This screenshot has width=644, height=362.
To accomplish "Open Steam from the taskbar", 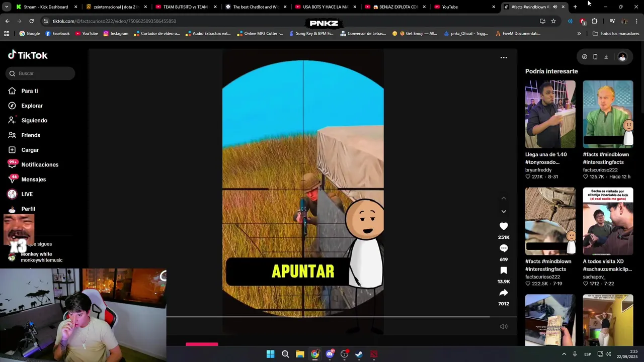I will [359, 354].
